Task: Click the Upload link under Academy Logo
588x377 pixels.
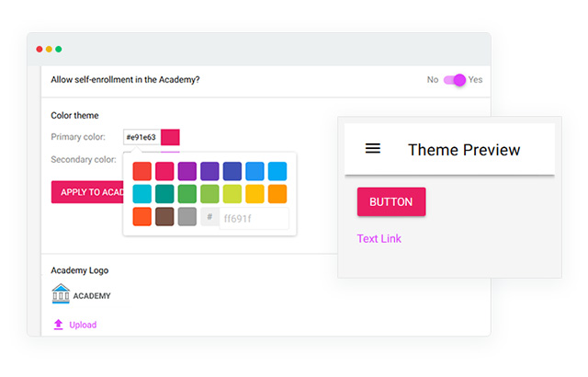Action: point(83,325)
